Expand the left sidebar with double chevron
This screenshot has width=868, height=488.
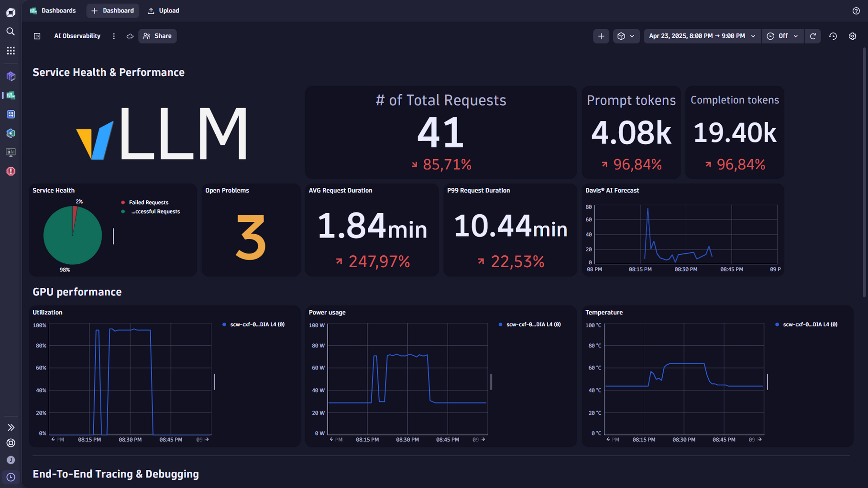11,427
